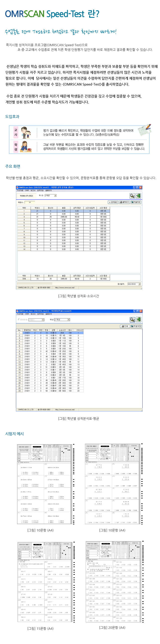Click the 엑셀저장 button in the 소요시간 window
The width and height of the screenshot is (160, 644).
click(136, 326)
